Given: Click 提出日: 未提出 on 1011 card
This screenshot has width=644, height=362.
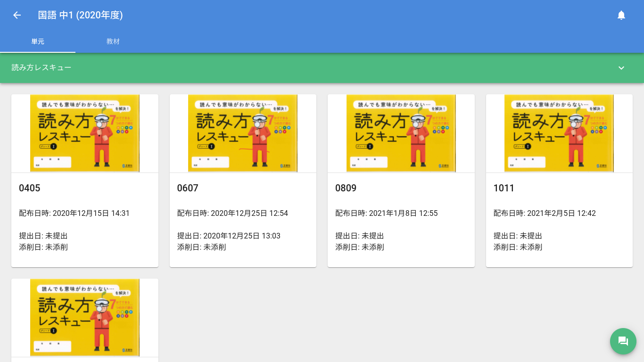Looking at the screenshot, I should (518, 236).
